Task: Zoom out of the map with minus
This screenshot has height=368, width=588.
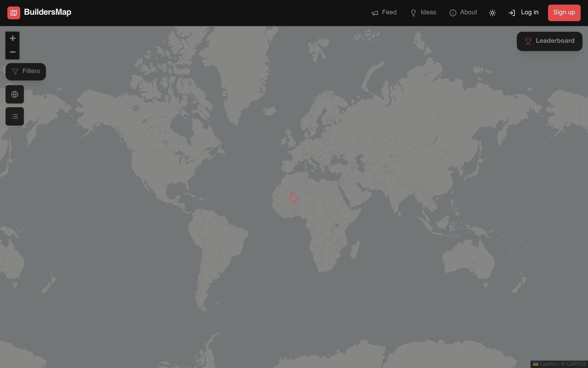Action: click(x=13, y=52)
